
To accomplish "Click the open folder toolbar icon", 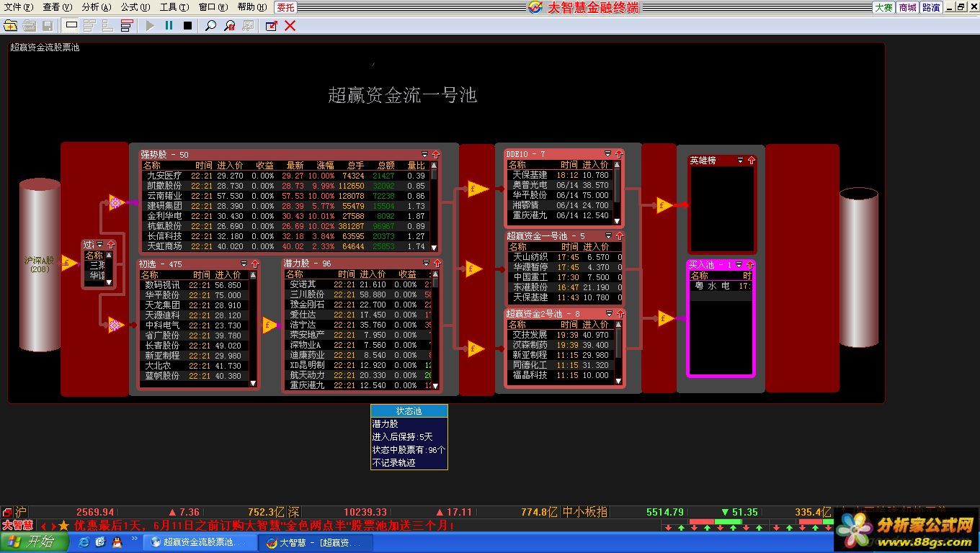I will 29,26.
